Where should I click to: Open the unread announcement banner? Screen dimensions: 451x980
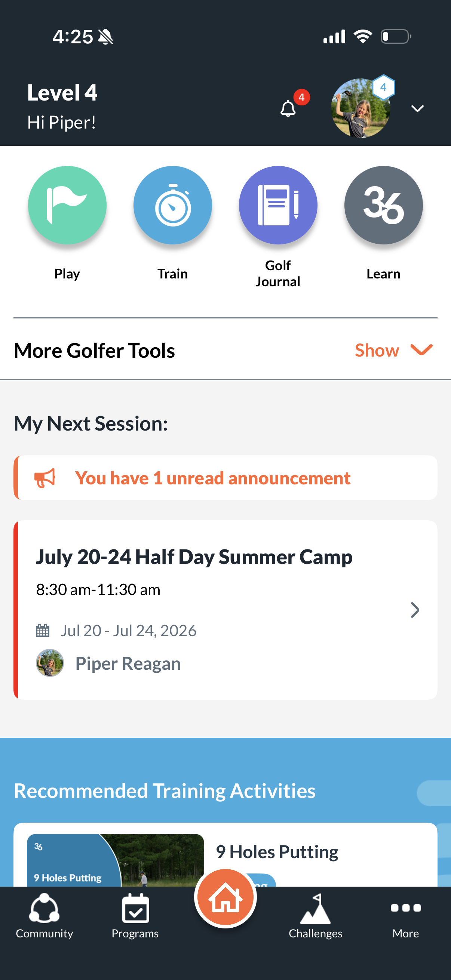tap(225, 477)
